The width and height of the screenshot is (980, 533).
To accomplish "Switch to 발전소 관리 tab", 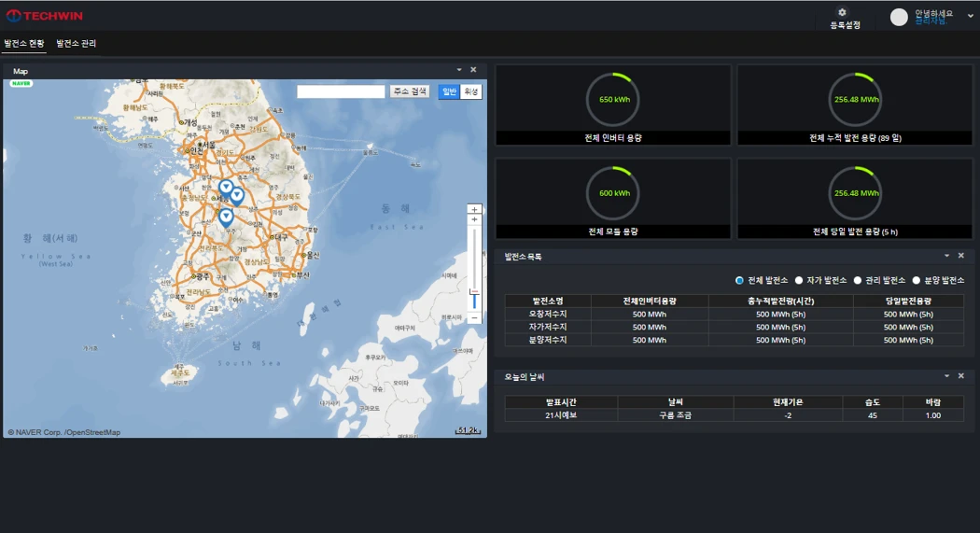I will coord(77,43).
